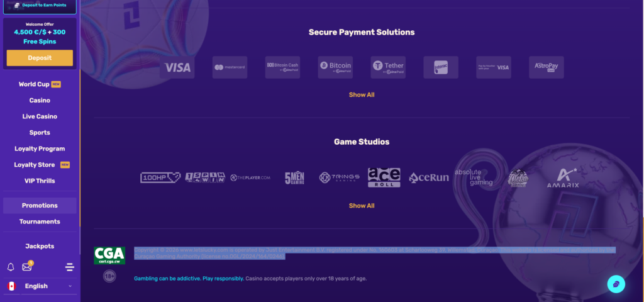Click the Secure Payment Solutions heading
644x302 pixels.
click(362, 32)
